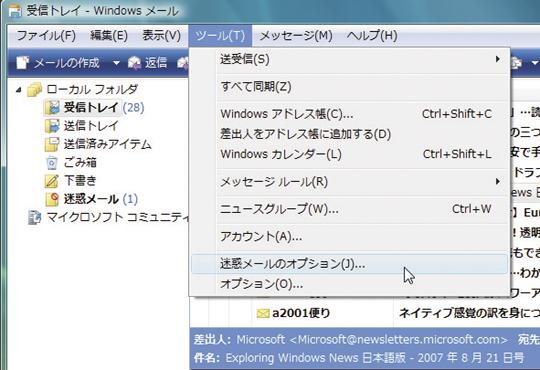
Task: Open the 送信済みアイテム folder
Action: coord(107,144)
